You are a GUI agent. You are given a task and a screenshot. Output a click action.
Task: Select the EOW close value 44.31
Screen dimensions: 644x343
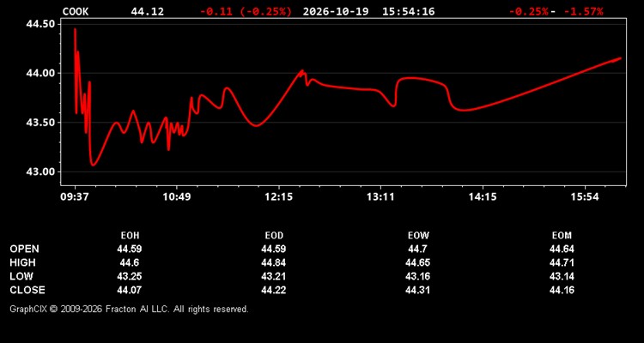[x=417, y=290]
